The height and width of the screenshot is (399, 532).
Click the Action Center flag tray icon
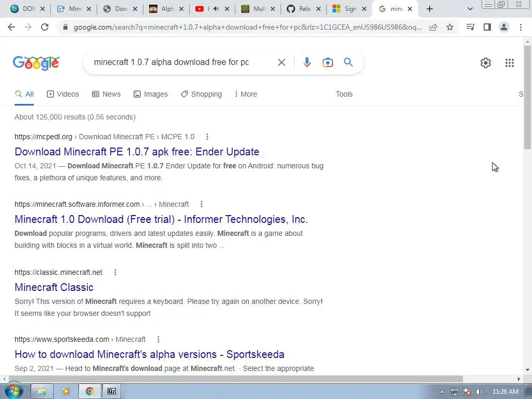point(467,392)
